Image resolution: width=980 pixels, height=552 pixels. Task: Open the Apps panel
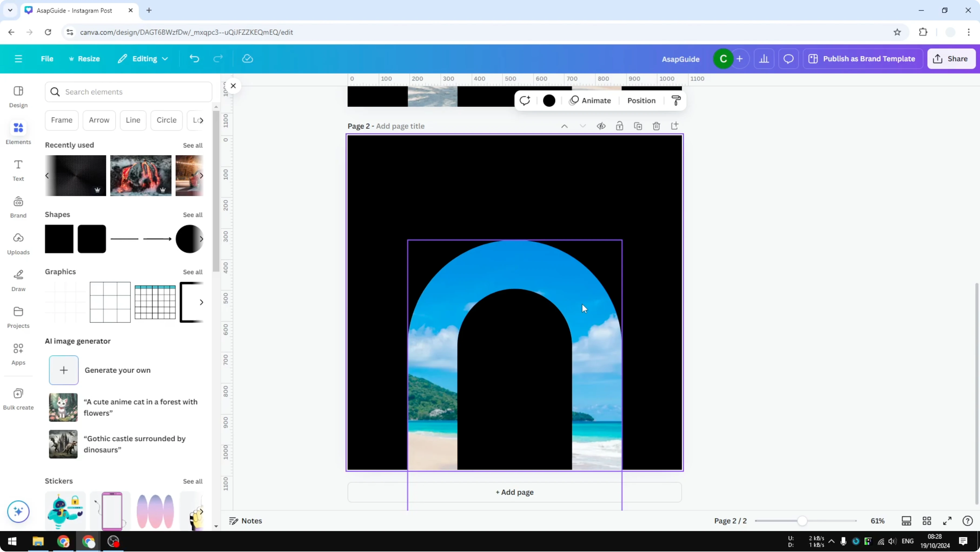pyautogui.click(x=18, y=354)
